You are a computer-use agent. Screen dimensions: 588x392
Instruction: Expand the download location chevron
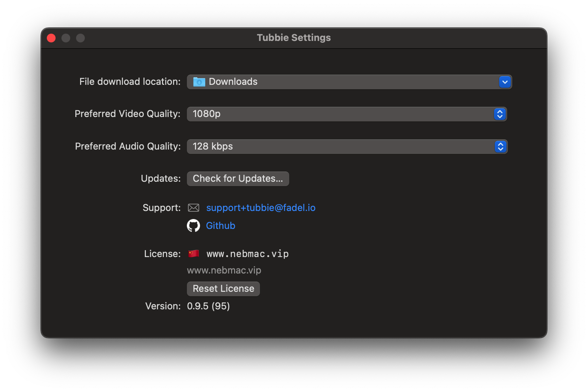coord(505,82)
